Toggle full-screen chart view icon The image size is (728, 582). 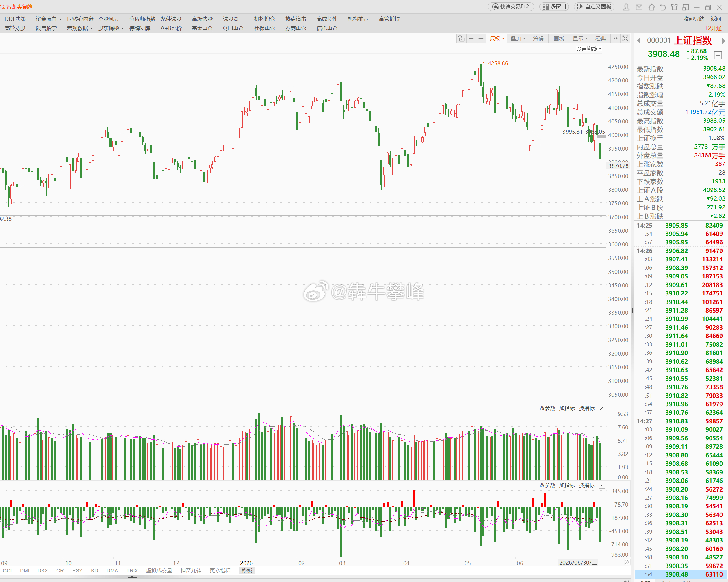click(625, 38)
